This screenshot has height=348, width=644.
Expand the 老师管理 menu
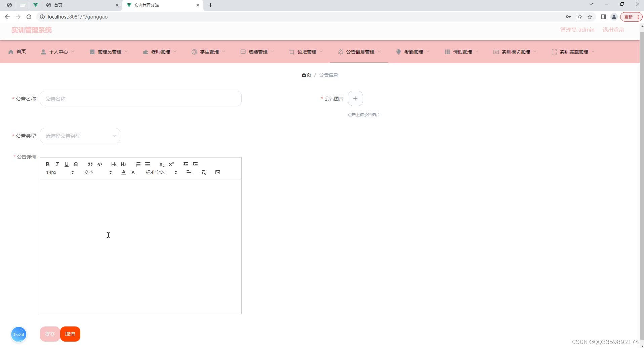(160, 51)
